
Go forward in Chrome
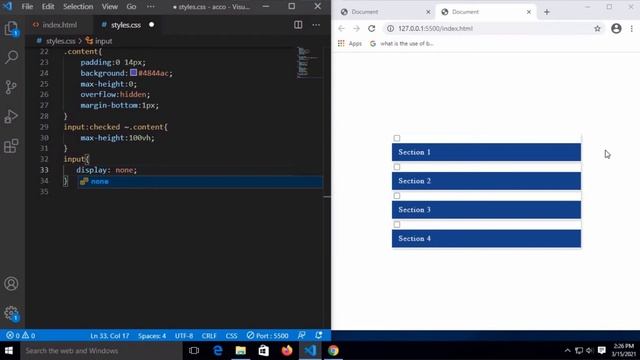(356, 29)
